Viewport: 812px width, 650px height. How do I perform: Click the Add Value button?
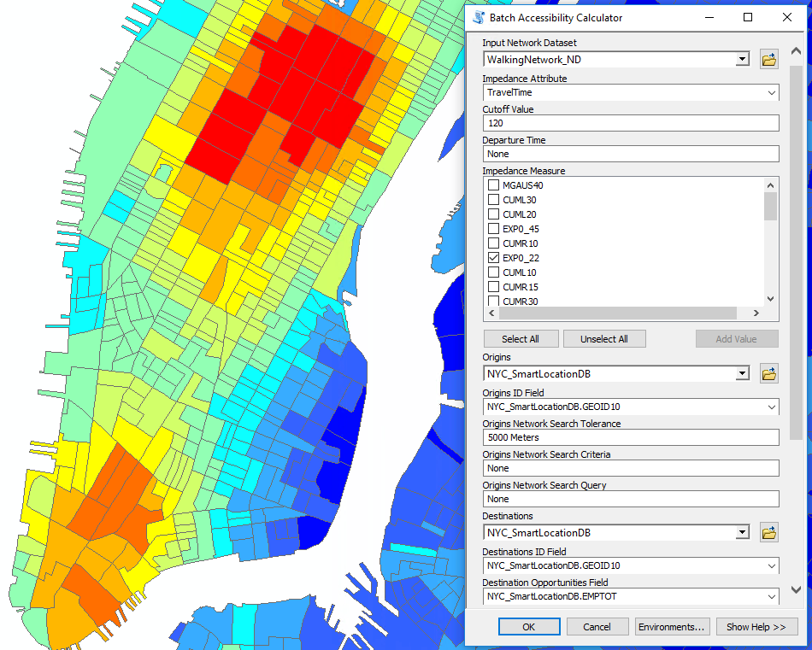(737, 339)
